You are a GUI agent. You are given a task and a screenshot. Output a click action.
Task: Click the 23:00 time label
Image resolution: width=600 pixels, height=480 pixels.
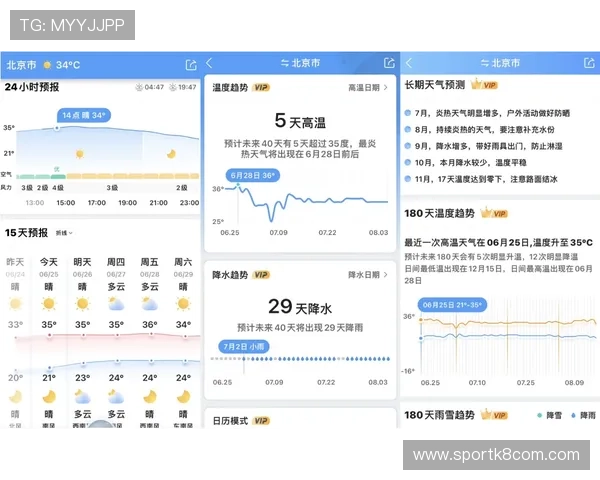189,202
